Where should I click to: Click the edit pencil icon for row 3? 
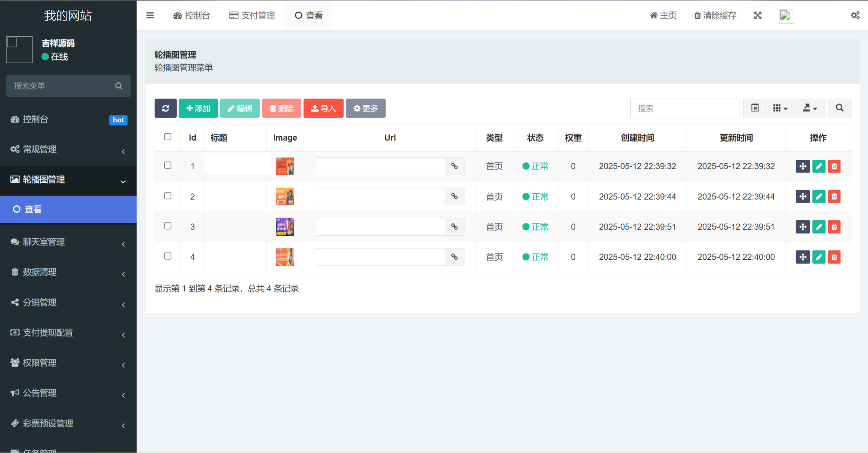(x=818, y=226)
